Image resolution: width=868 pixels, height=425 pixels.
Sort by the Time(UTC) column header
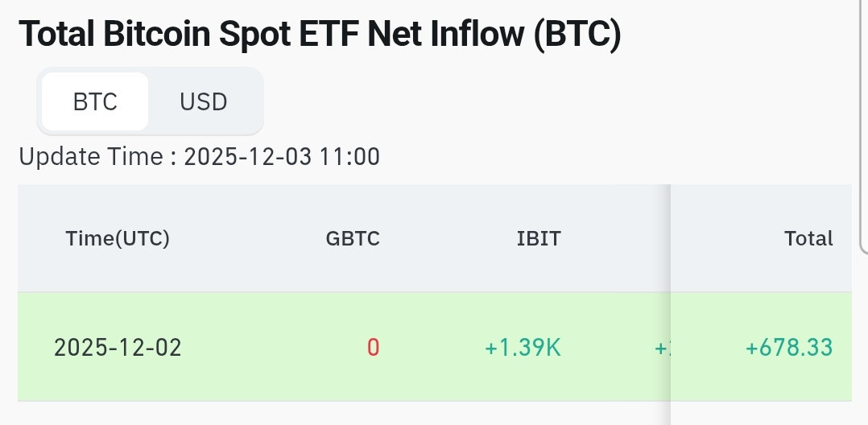pos(118,238)
